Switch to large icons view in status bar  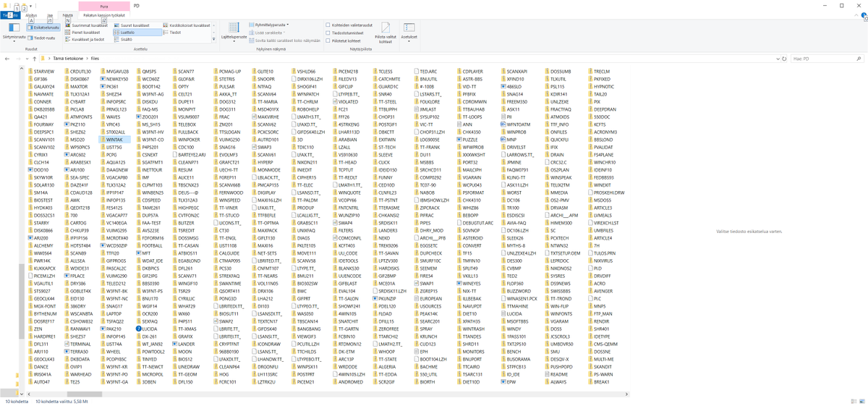[x=861, y=400]
